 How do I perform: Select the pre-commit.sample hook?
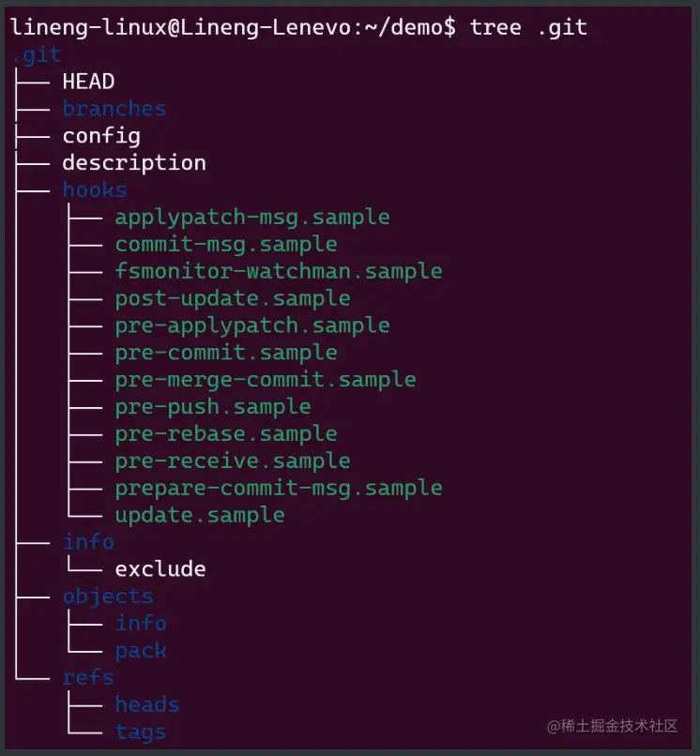coord(225,353)
